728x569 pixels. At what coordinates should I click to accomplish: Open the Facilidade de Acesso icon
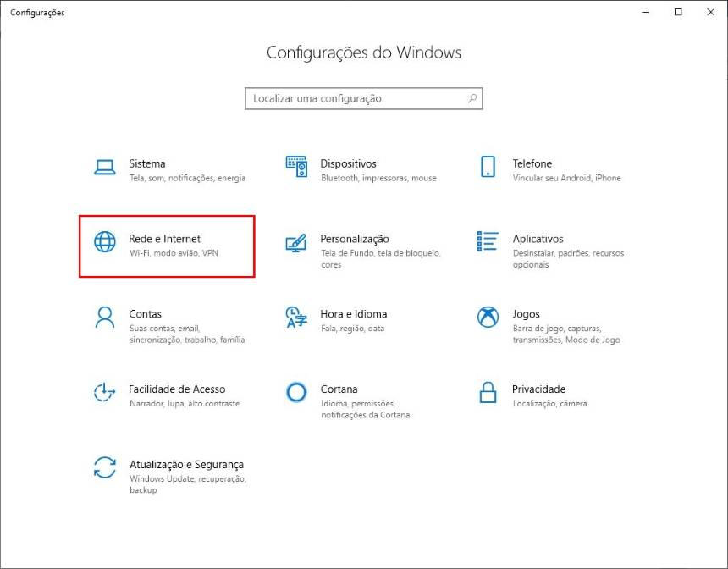click(104, 392)
